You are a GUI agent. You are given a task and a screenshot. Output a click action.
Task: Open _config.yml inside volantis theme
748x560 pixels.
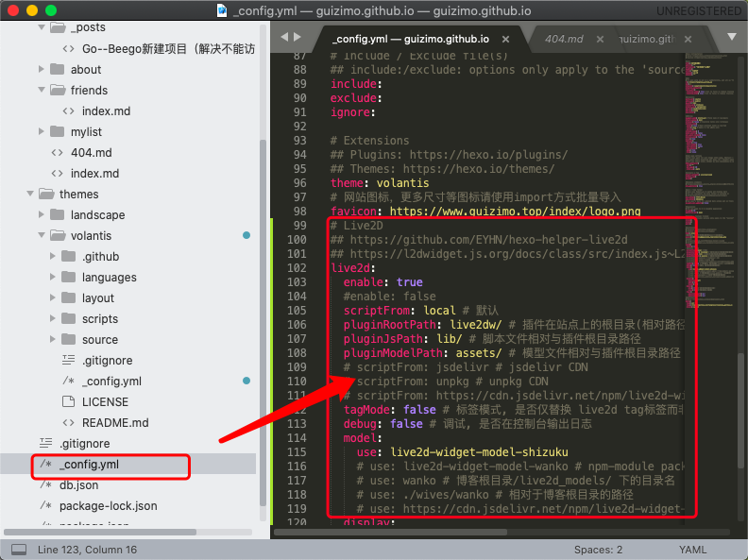pyautogui.click(x=111, y=381)
